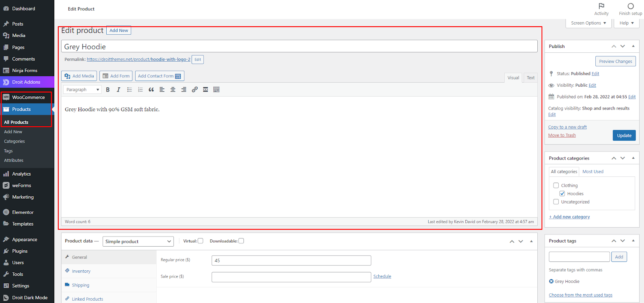644x303 pixels.
Task: Open Droit Addons menu
Action: click(x=27, y=82)
